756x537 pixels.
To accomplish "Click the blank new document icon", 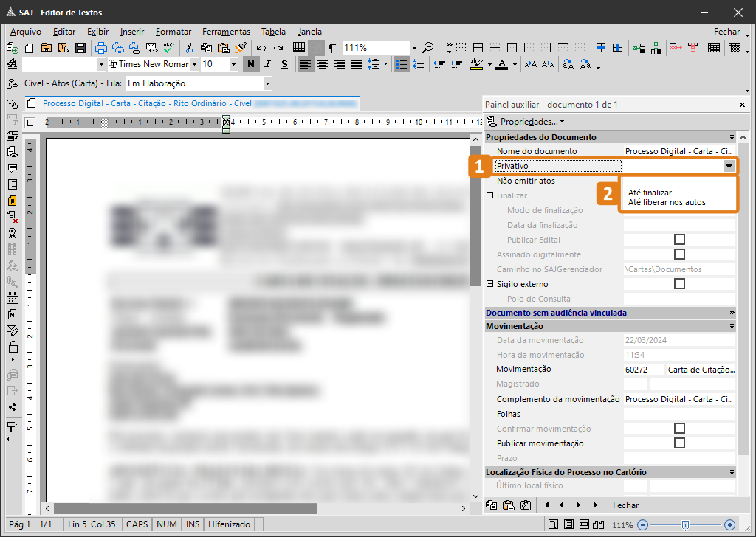I will (x=30, y=48).
